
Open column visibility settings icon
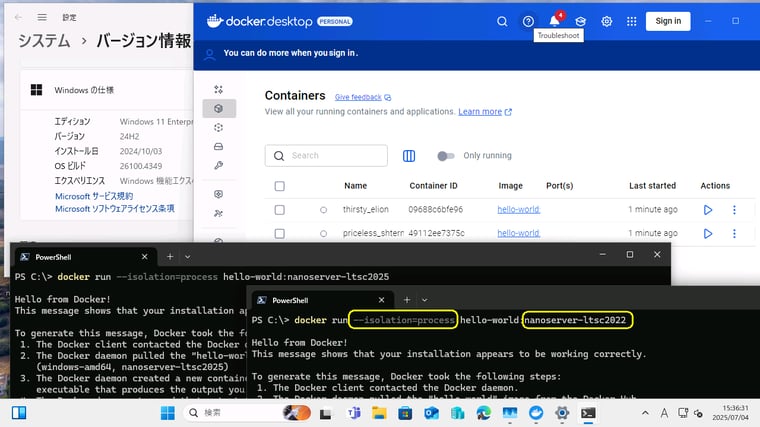pyautogui.click(x=409, y=156)
